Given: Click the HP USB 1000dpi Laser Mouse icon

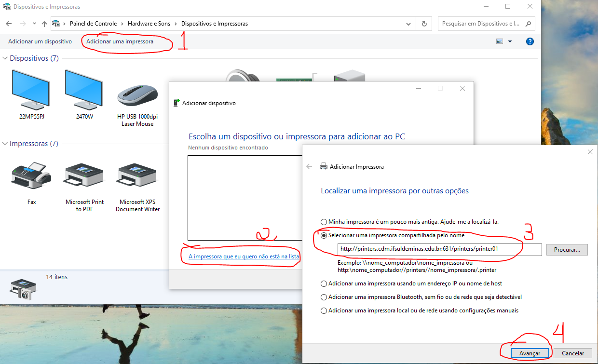Looking at the screenshot, I should click(137, 95).
